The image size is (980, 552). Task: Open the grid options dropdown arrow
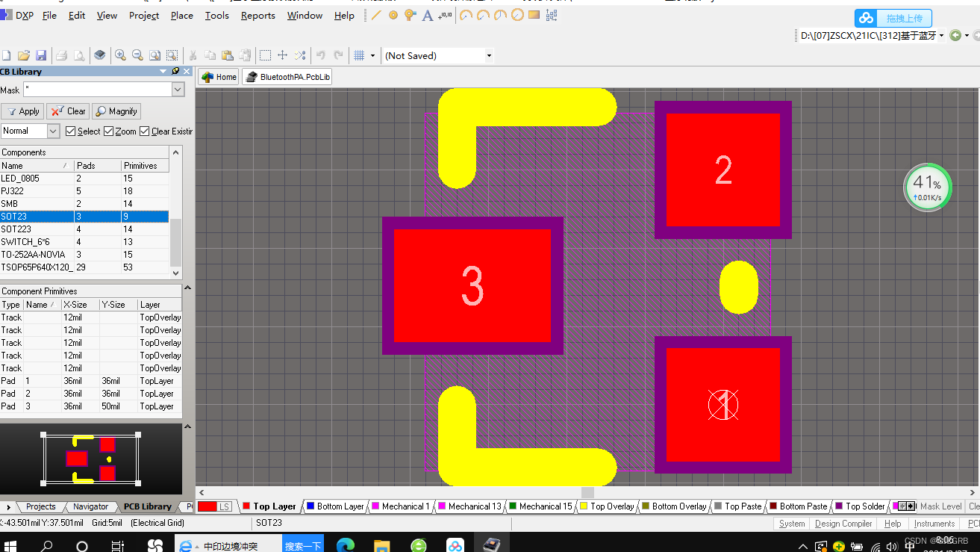[372, 55]
